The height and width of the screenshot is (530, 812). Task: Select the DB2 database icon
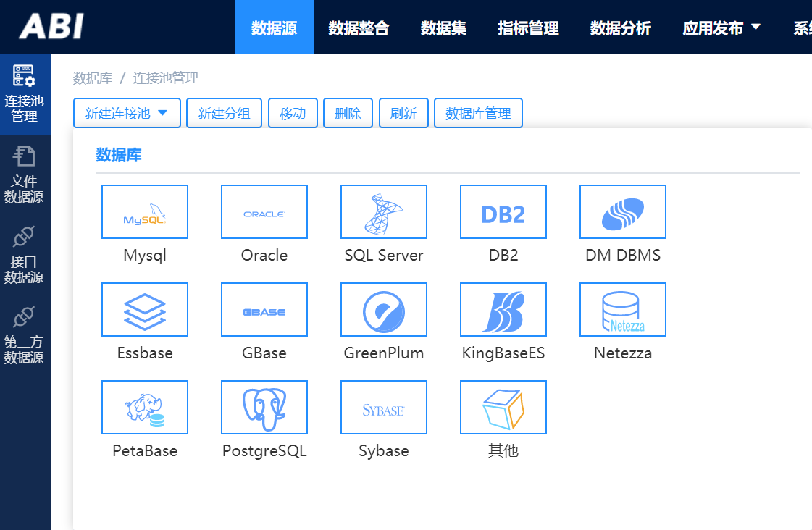503,211
